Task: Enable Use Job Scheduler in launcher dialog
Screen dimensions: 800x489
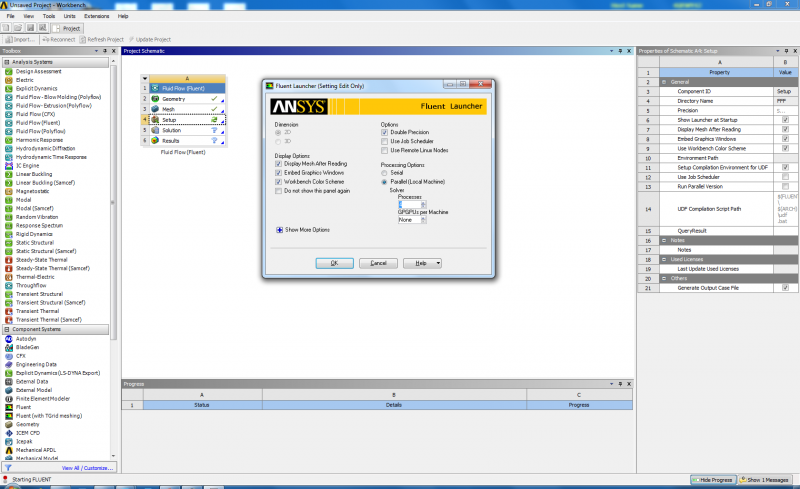Action: (385, 141)
